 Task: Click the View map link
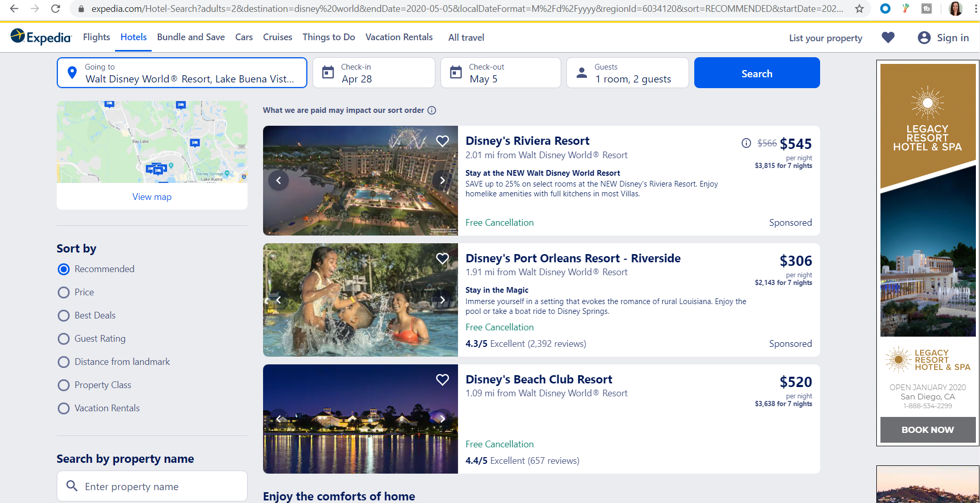pyautogui.click(x=152, y=197)
